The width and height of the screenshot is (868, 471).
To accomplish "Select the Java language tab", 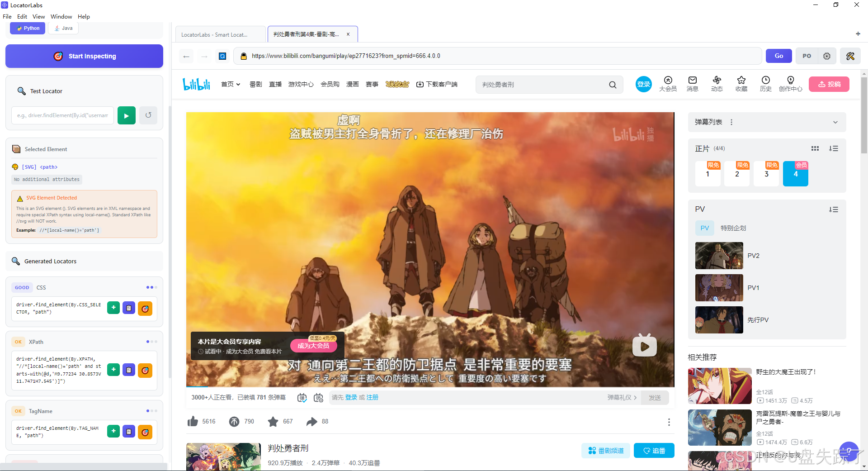I will (63, 28).
